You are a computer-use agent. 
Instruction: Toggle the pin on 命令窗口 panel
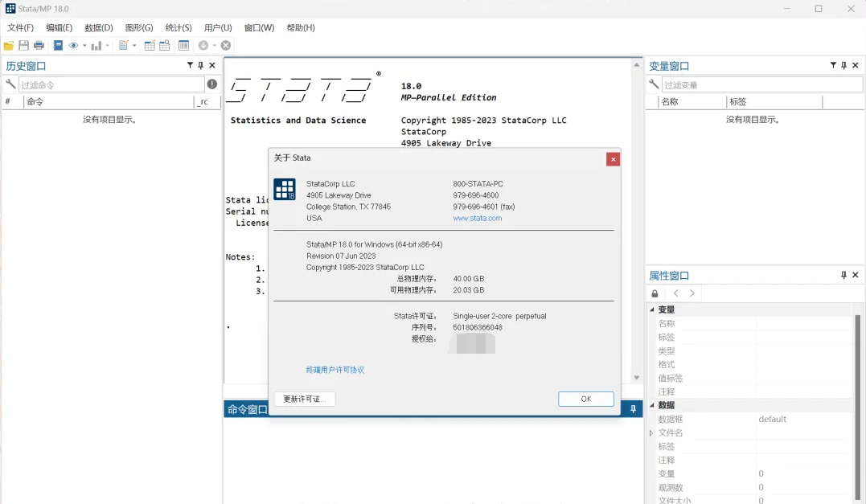click(x=633, y=409)
